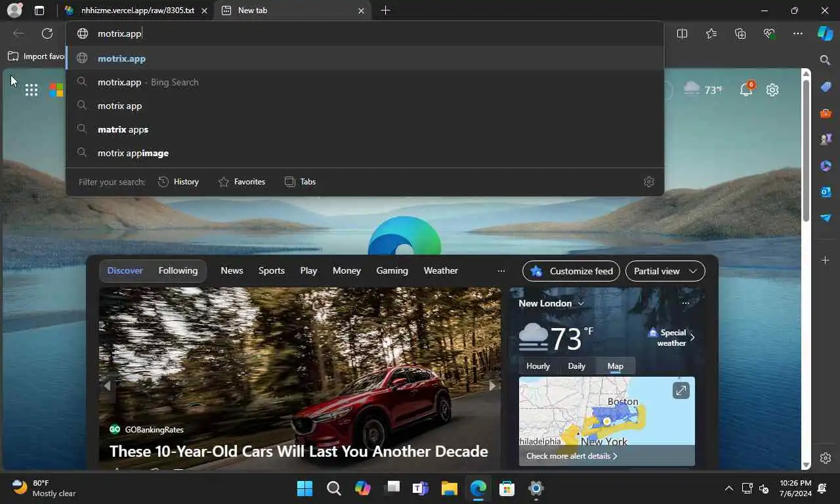This screenshot has width=840, height=504.
Task: Choose the 'motrix app' search suggestion
Action: click(x=365, y=106)
